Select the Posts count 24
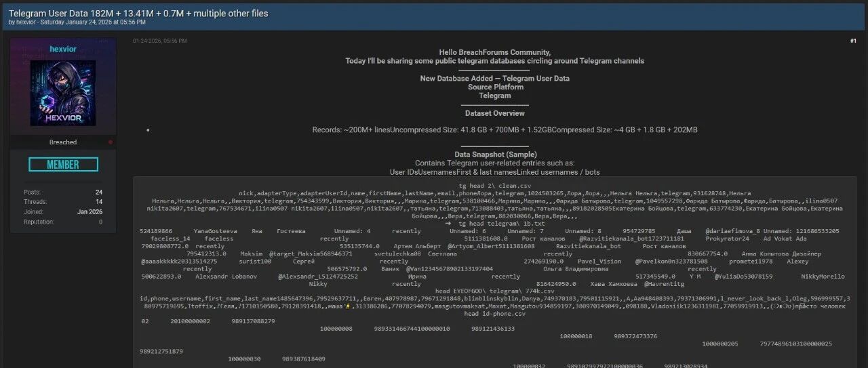The image size is (868, 368). coord(99,192)
